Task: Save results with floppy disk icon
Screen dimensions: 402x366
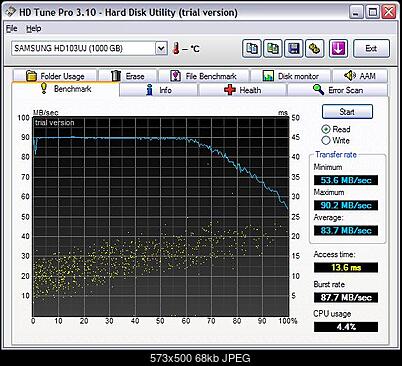Action: point(294,49)
